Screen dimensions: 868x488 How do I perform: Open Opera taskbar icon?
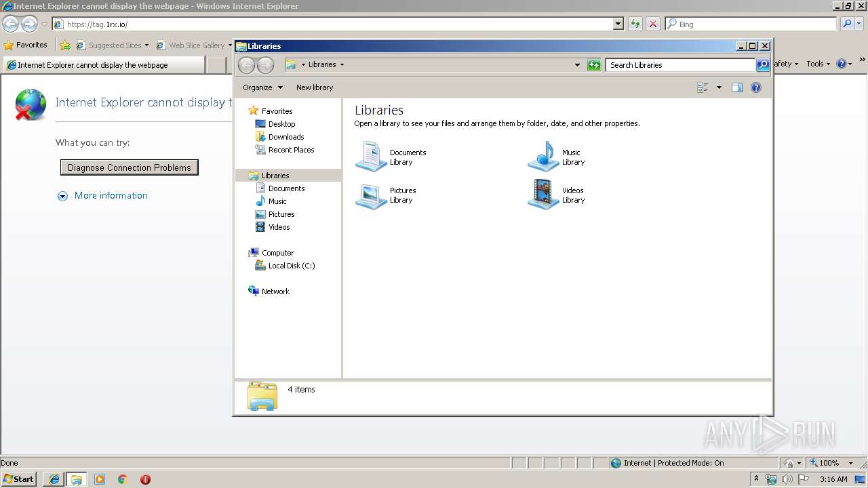[145, 479]
